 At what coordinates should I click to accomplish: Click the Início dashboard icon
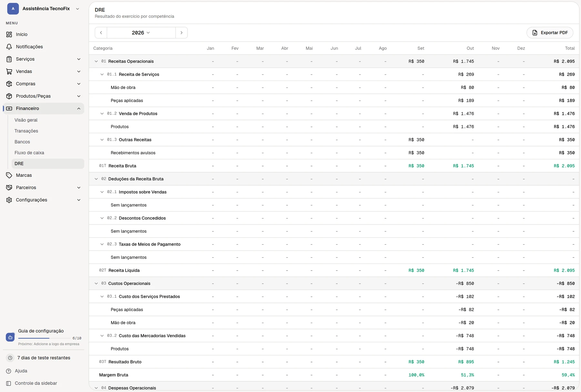(x=9, y=35)
